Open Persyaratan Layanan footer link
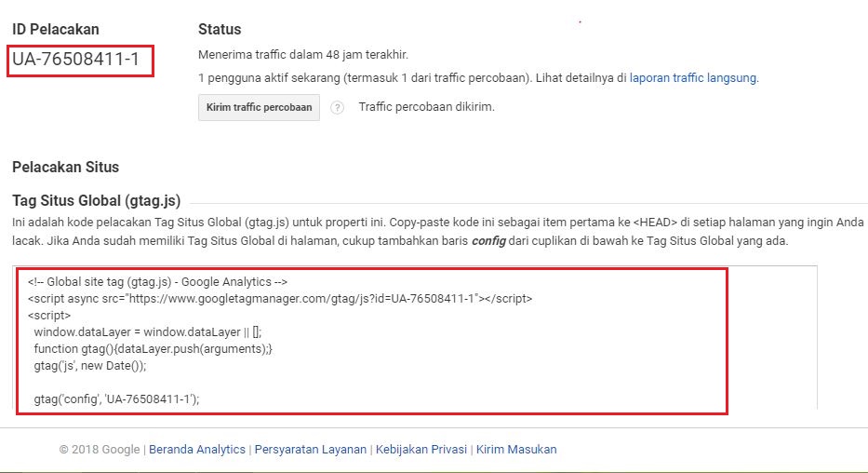This screenshot has height=473, width=868. [x=310, y=449]
